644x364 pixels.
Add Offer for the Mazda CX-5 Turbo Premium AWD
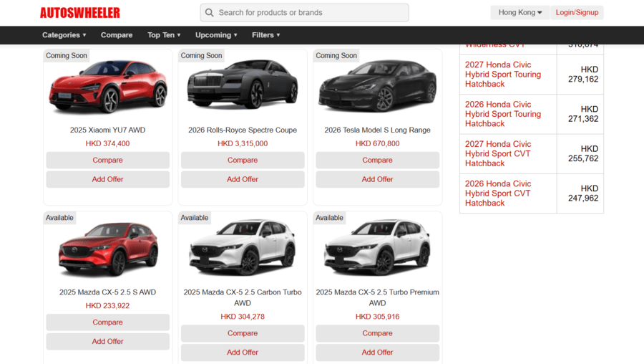(377, 353)
